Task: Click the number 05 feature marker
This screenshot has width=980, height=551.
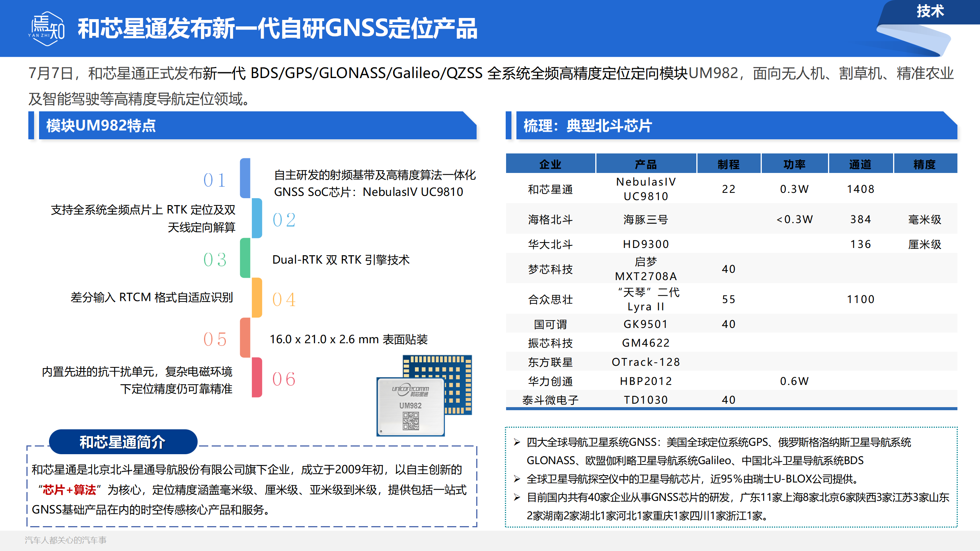Action: pyautogui.click(x=215, y=339)
